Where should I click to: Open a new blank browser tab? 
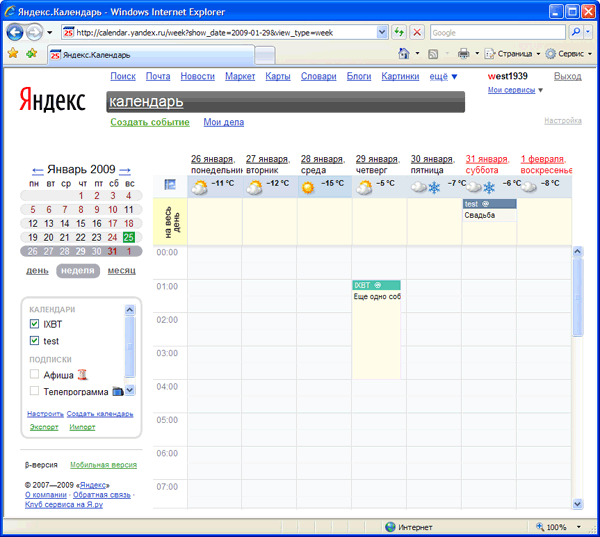pyautogui.click(x=265, y=55)
